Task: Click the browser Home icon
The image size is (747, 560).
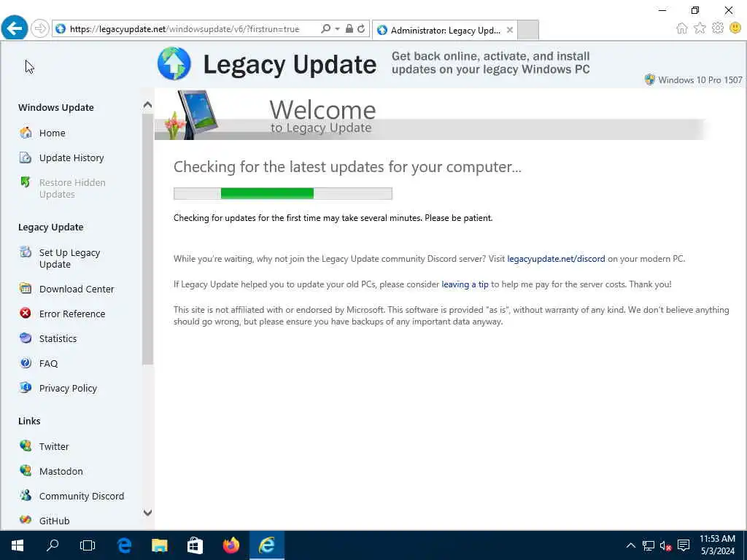Action: pyautogui.click(x=682, y=28)
